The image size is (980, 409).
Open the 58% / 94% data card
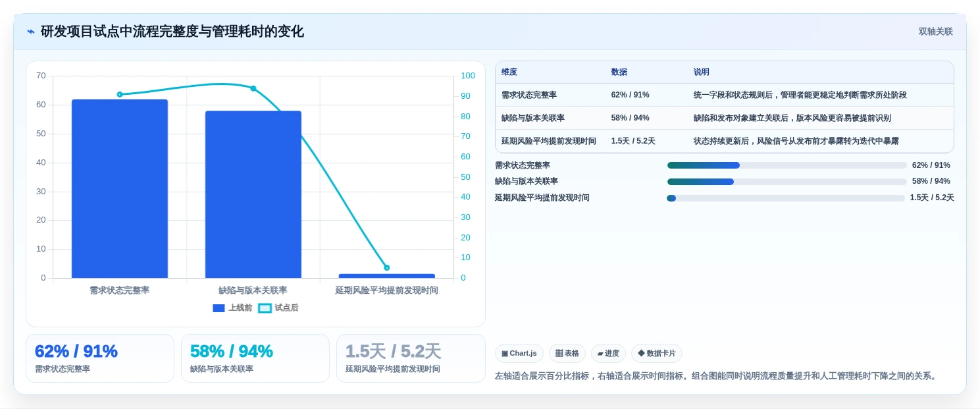tap(255, 358)
